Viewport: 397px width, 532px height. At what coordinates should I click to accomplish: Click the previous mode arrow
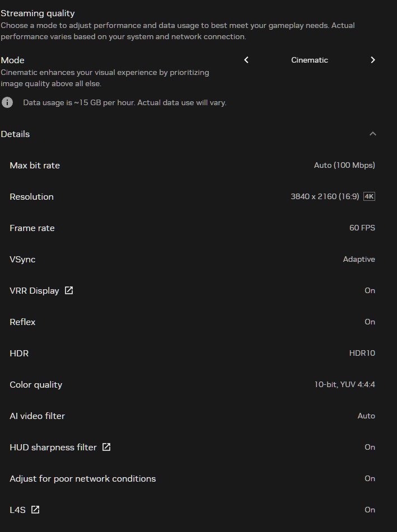point(246,60)
